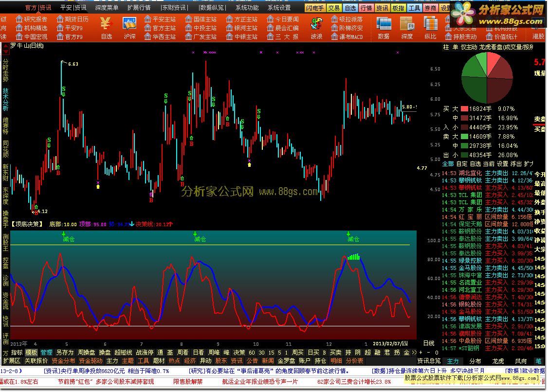Select the 同花顺 side tab

[x=5, y=149]
